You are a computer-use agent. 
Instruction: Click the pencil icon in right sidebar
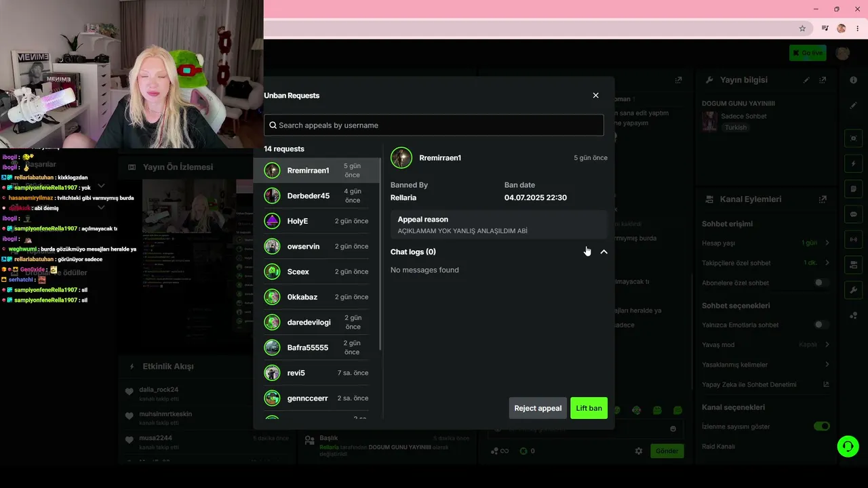tap(854, 106)
